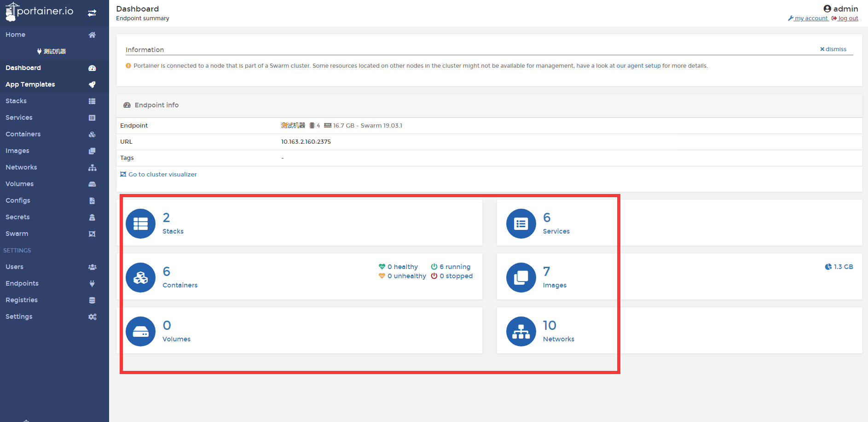
Task: Go to Containers in the sidebar
Action: pos(54,134)
